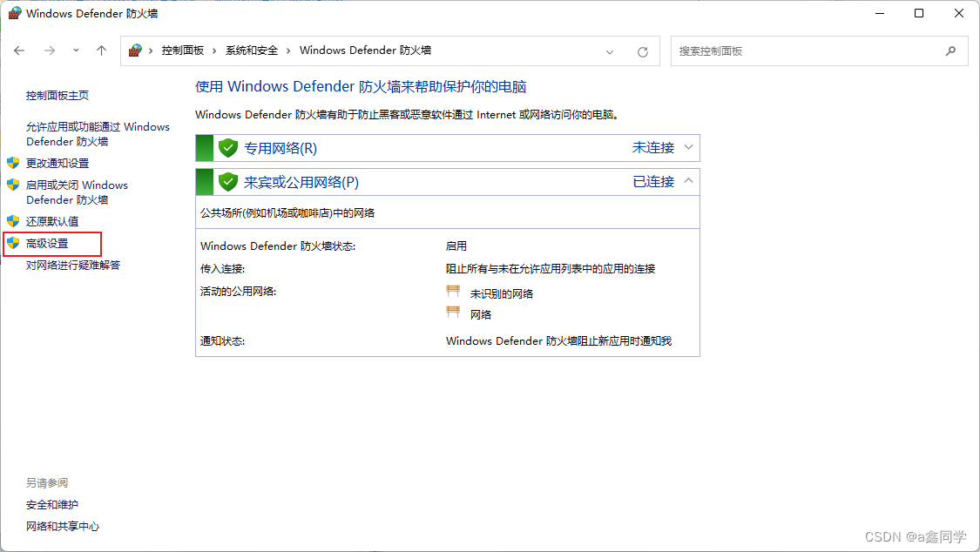Click bench icon beside 网络
980x552 pixels.
[x=453, y=313]
